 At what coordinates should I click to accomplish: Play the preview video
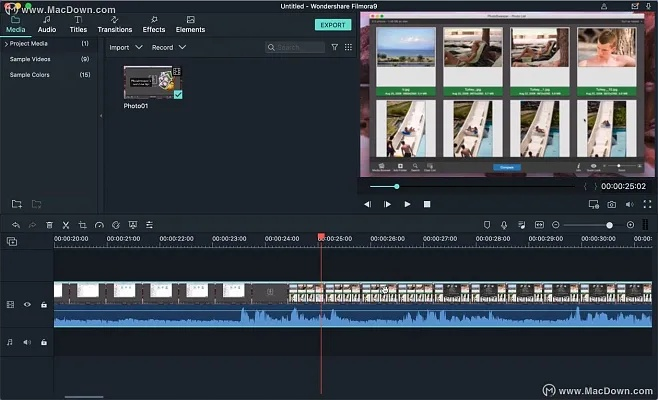pos(407,204)
